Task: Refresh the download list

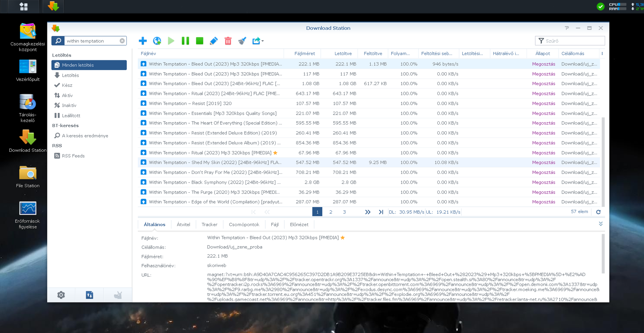Action: (x=598, y=212)
